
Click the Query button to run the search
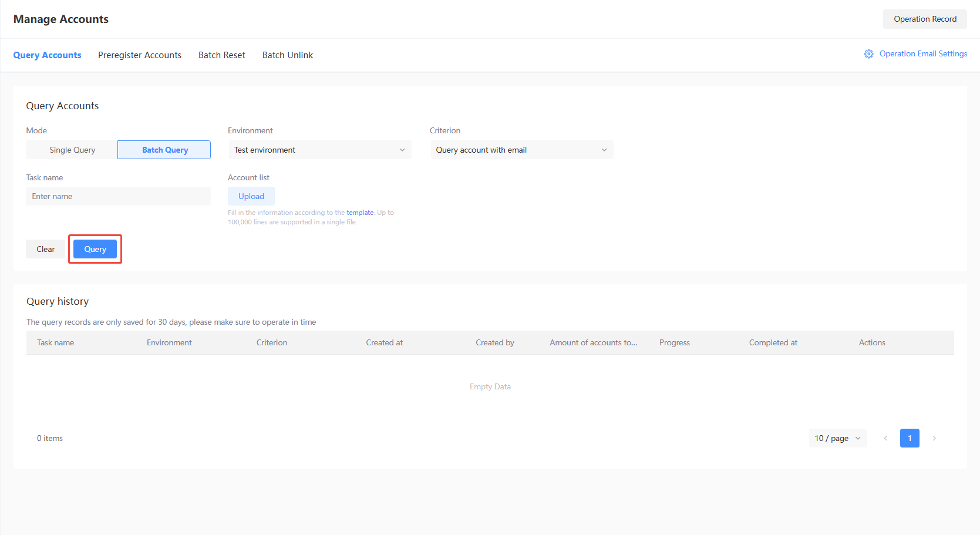(x=95, y=248)
